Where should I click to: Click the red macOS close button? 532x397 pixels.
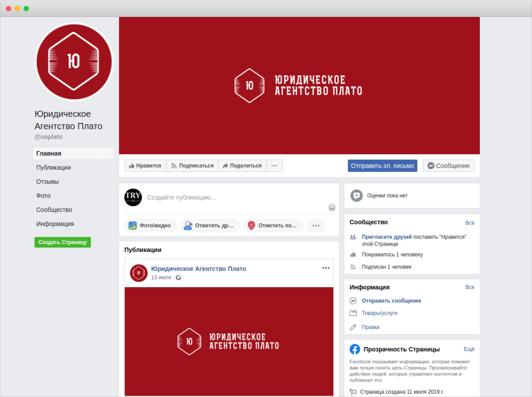click(x=9, y=9)
